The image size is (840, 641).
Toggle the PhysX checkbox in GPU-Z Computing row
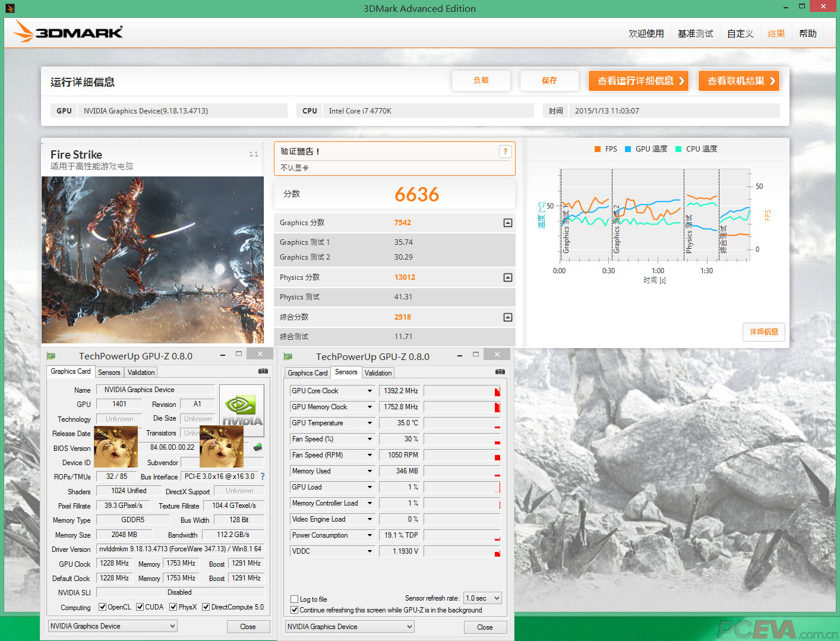pyautogui.click(x=173, y=607)
